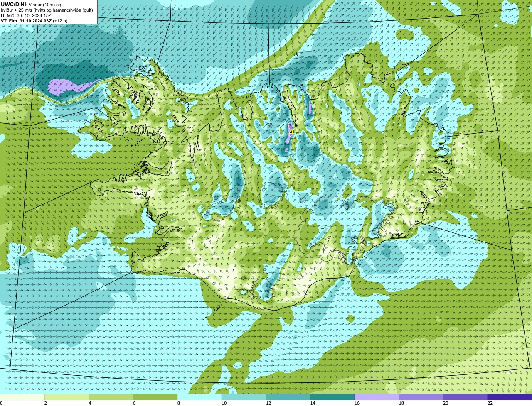Click the 'VT: Fim. 31.10.2024 03Z (+12 h)' line

(34, 20)
